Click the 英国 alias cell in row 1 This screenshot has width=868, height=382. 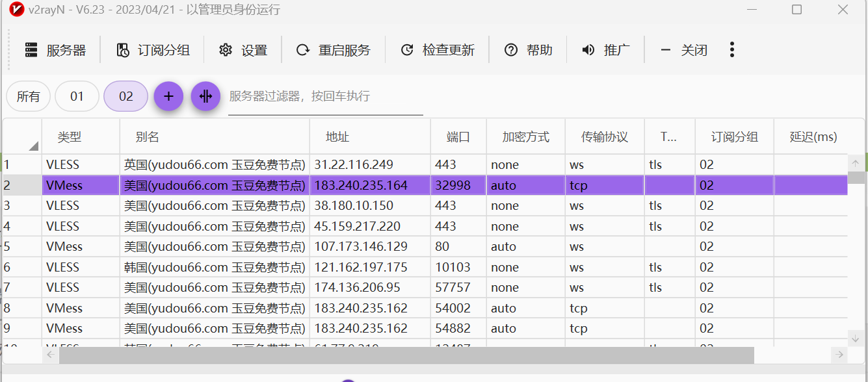point(215,165)
